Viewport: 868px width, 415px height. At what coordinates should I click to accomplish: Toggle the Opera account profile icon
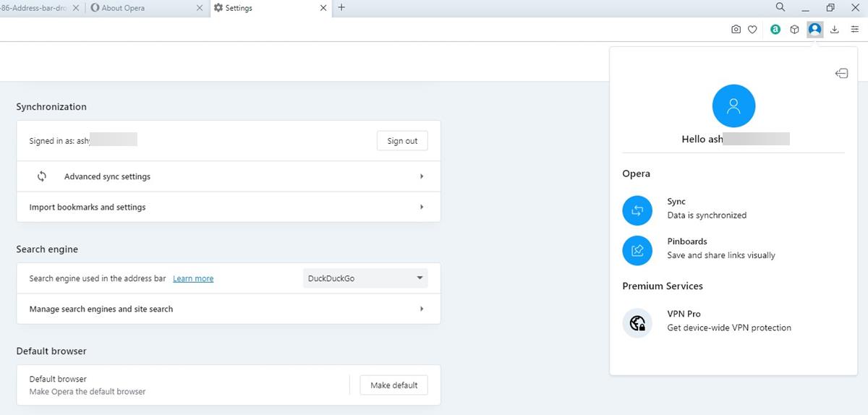pos(815,30)
